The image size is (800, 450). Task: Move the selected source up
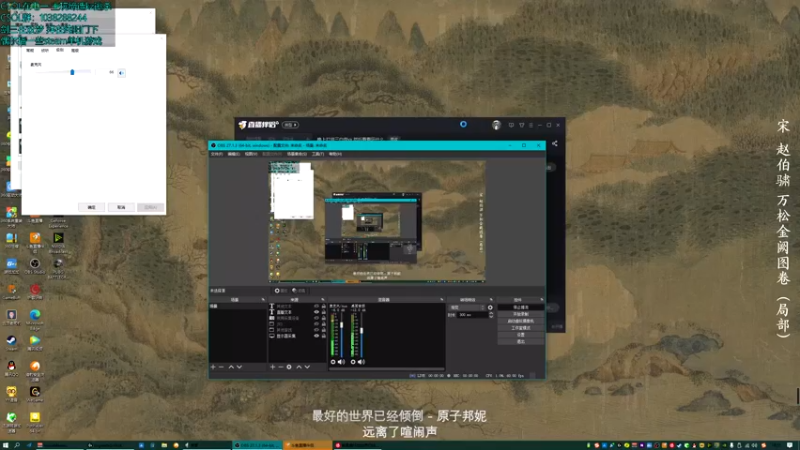pos(299,367)
